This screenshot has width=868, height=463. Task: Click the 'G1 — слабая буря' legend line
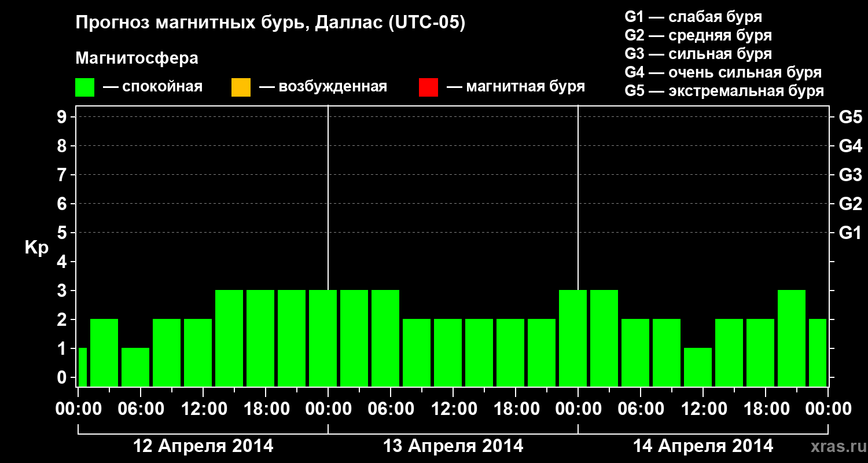693,17
